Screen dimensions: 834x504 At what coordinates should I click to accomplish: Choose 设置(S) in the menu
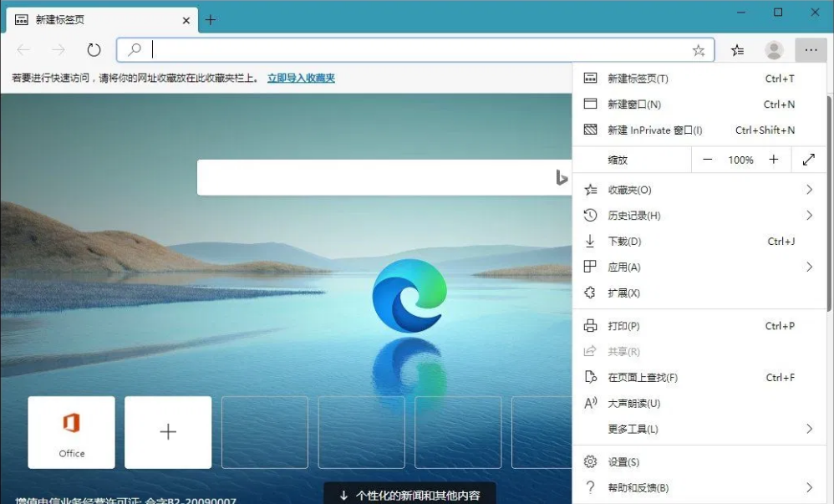tap(623, 462)
